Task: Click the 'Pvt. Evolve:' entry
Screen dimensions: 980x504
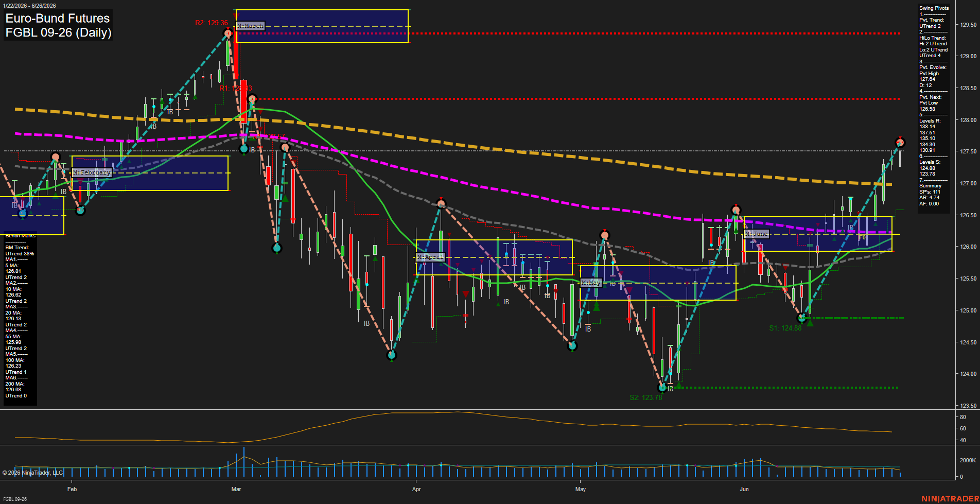Action: (x=933, y=67)
